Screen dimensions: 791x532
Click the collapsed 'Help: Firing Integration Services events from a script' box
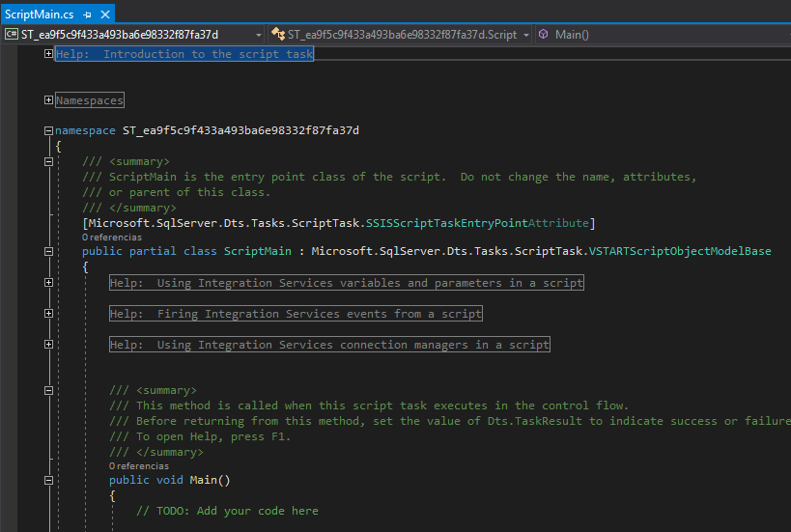[296, 314]
